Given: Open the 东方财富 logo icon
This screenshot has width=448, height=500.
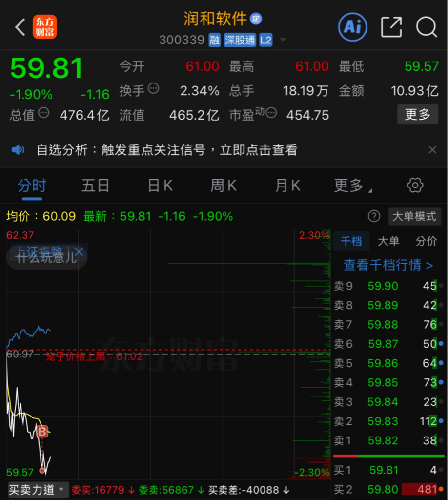Looking at the screenshot, I should coord(44,27).
